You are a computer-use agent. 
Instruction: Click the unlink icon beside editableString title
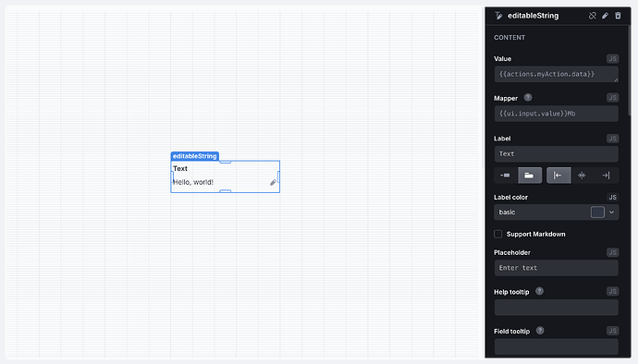pos(593,16)
